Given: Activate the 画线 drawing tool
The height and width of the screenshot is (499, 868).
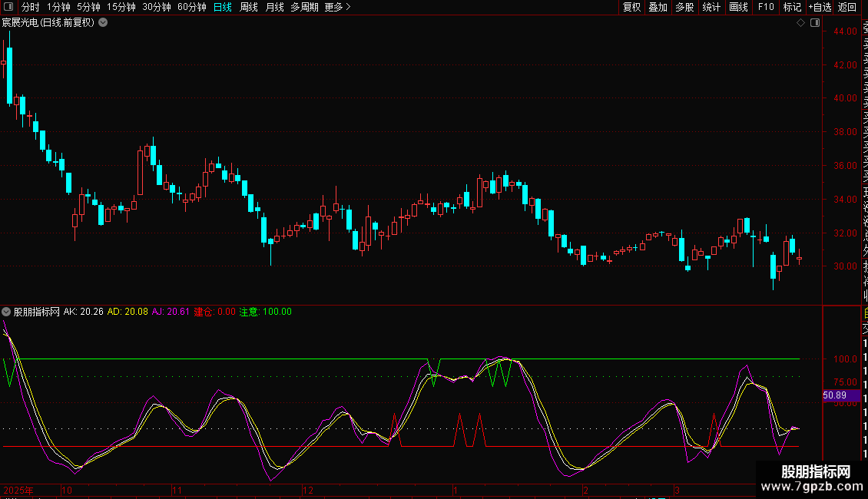Looking at the screenshot, I should 738,7.
